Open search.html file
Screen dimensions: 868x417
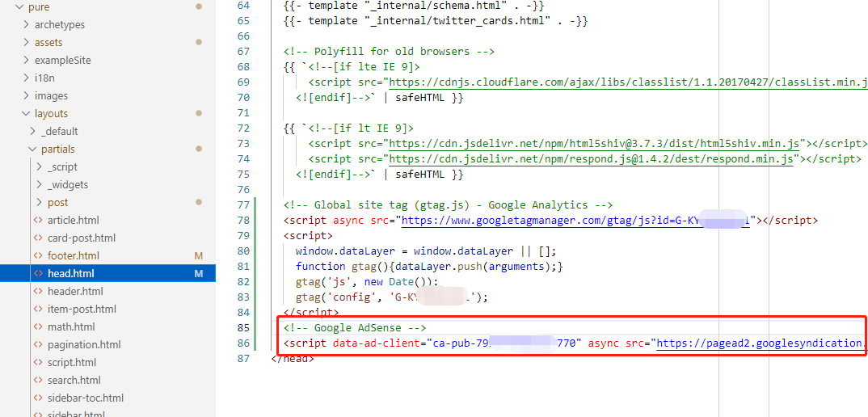coord(74,380)
